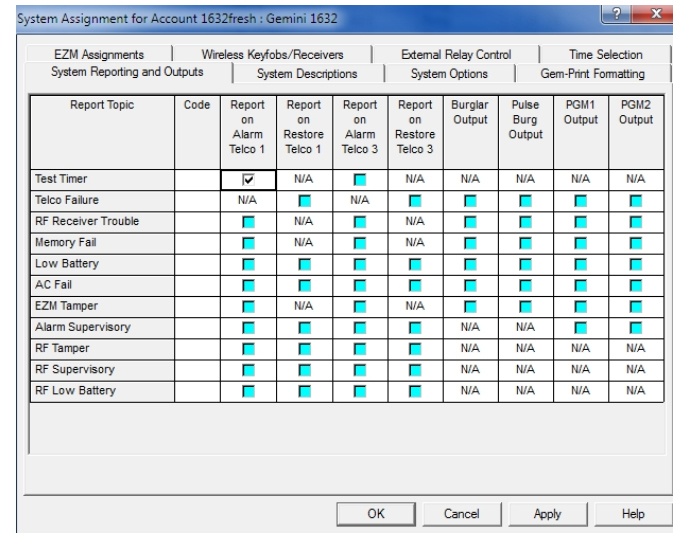Tick EZM Tamper PGM2 Output checkbox

click(x=635, y=306)
